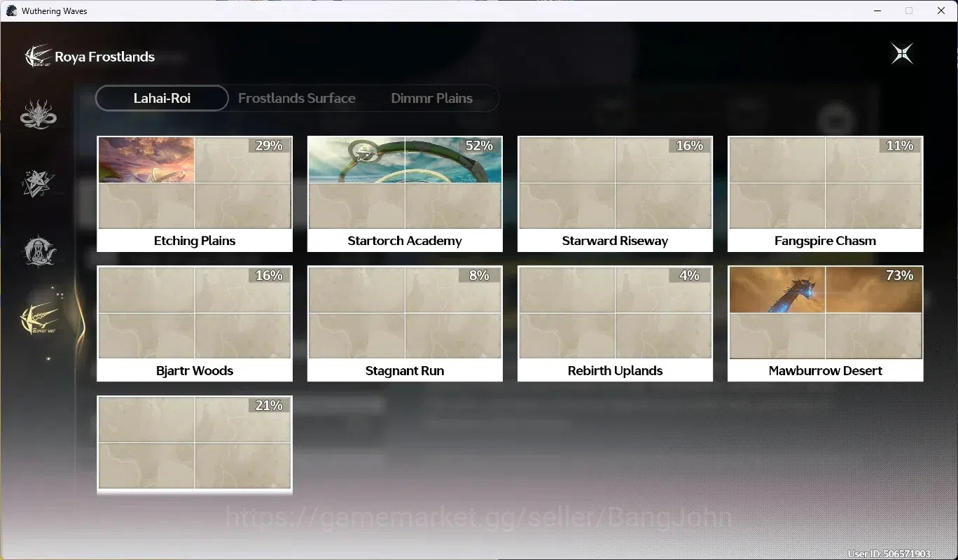Switch to the Dimmr Plains tab
Viewport: 958px width, 560px height.
pos(431,98)
